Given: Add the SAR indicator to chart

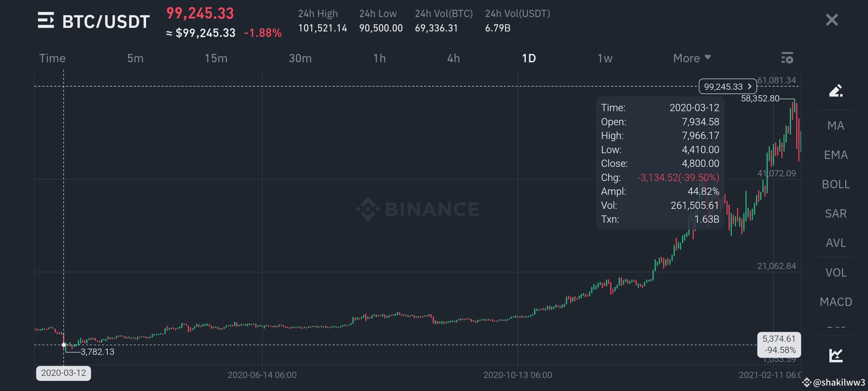Looking at the screenshot, I should (x=836, y=214).
